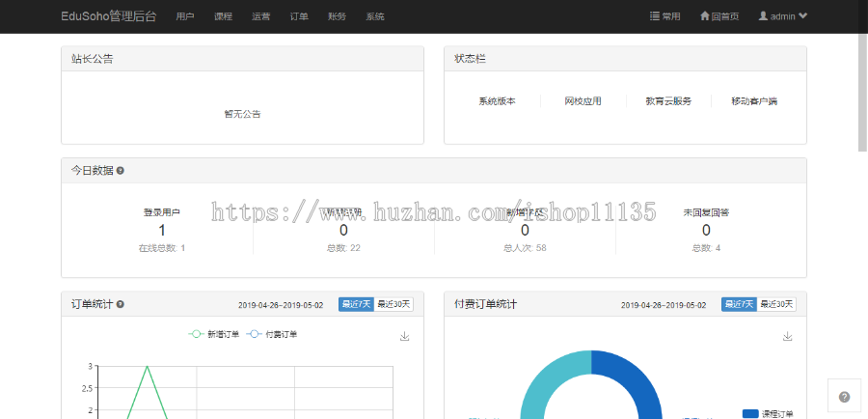Open 网校应用 in the status bar
Image resolution: width=868 pixels, height=419 pixels.
(x=583, y=101)
